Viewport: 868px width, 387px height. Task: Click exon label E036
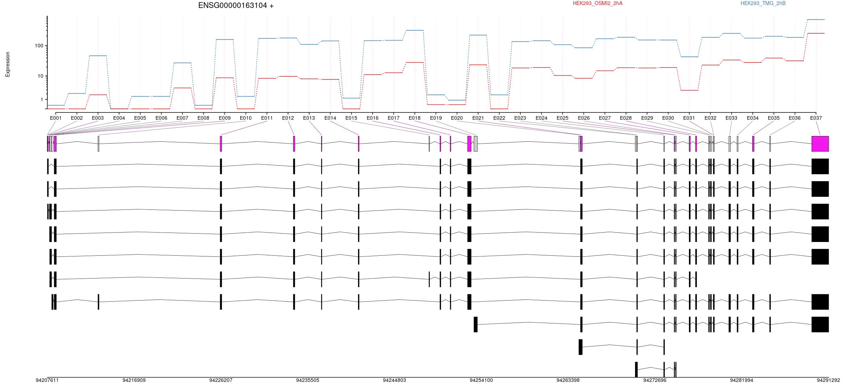pyautogui.click(x=795, y=118)
